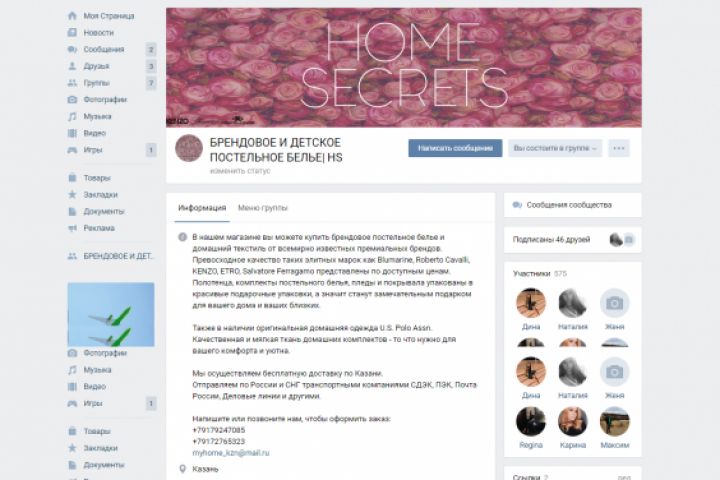Open Новости news feed icon
This screenshot has width=720, height=480.
point(72,33)
